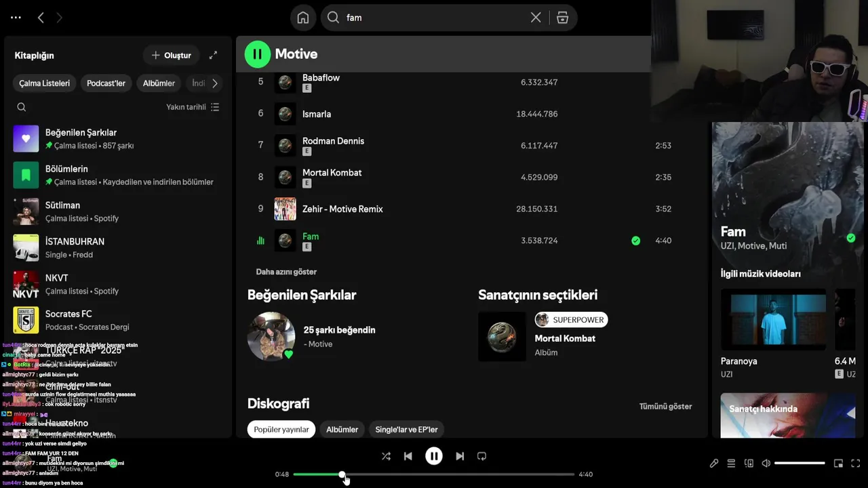This screenshot has height=488, width=868.
Task: Select Popüler yayınlar filter
Action: click(281, 430)
